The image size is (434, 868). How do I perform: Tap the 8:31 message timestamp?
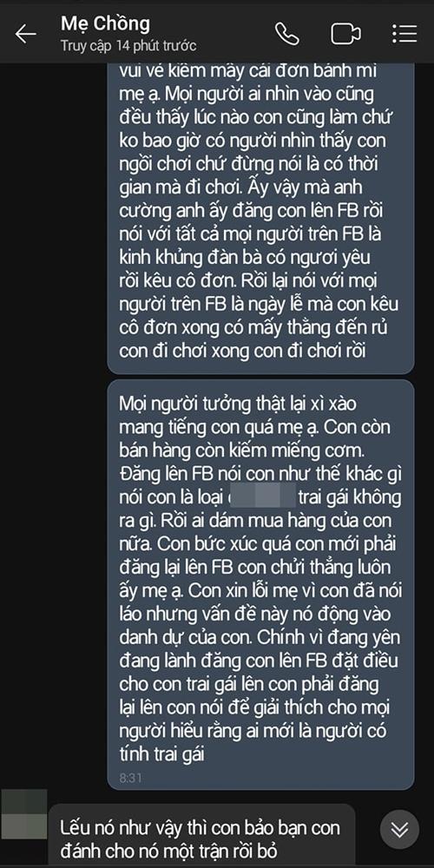coord(131,778)
